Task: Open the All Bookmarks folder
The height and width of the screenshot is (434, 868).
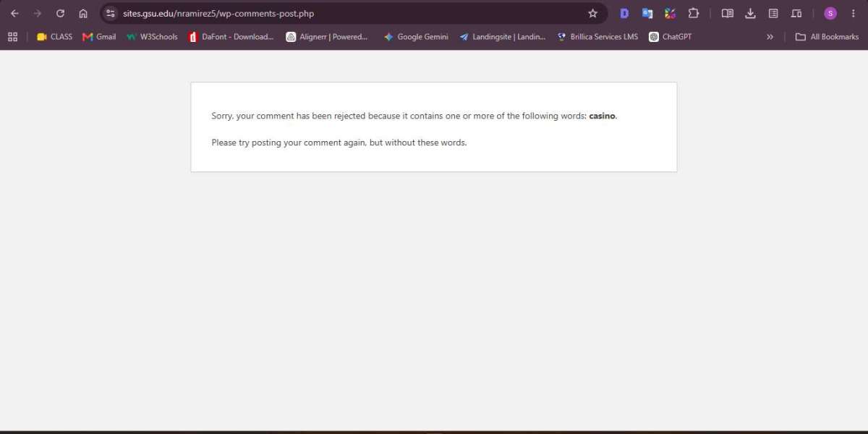Action: click(827, 36)
